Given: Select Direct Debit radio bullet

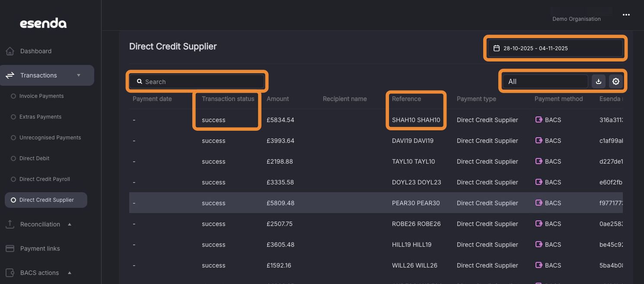Looking at the screenshot, I should click(13, 158).
